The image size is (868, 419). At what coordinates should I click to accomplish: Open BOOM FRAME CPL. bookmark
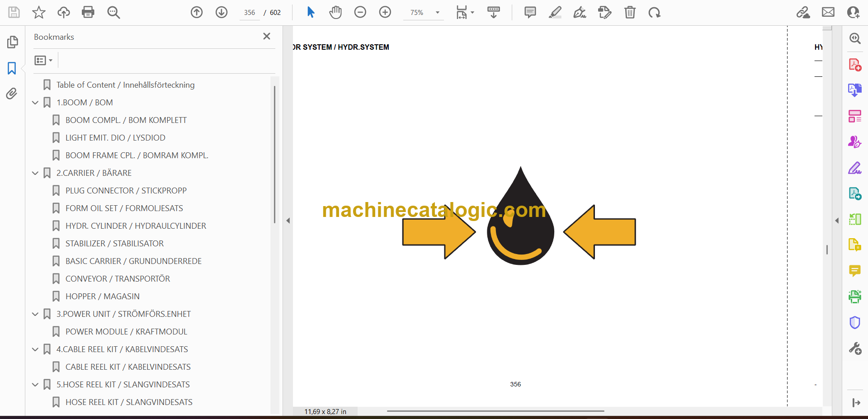tap(137, 155)
